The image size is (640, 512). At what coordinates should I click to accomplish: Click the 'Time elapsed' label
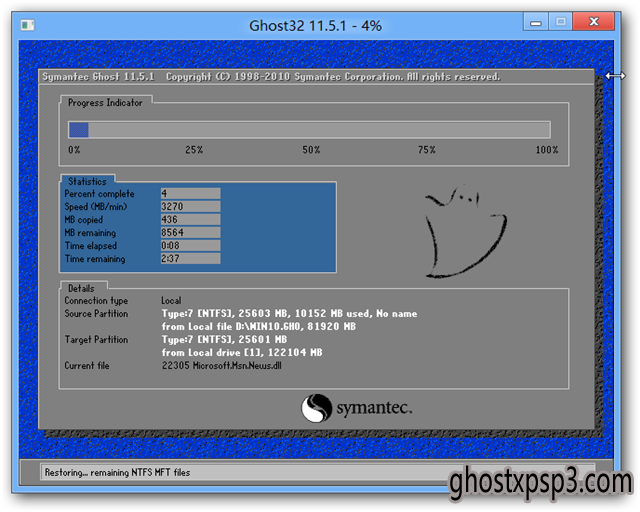(91, 246)
